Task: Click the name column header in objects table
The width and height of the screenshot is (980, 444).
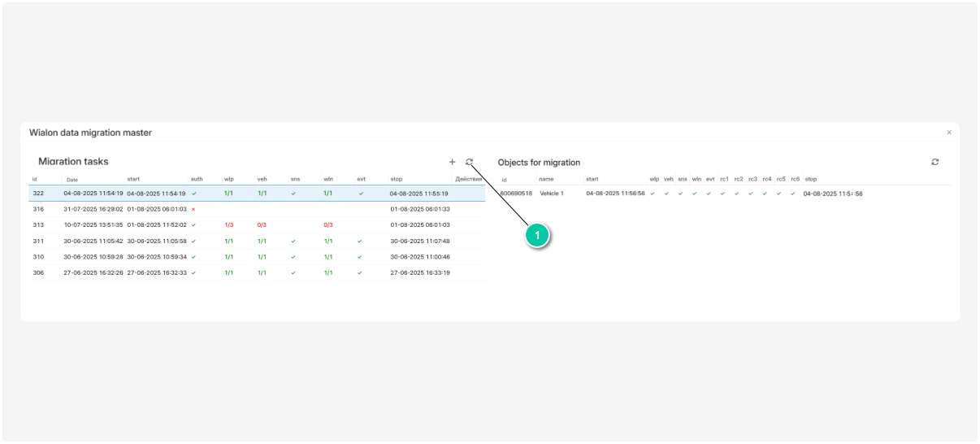Action: click(x=546, y=179)
